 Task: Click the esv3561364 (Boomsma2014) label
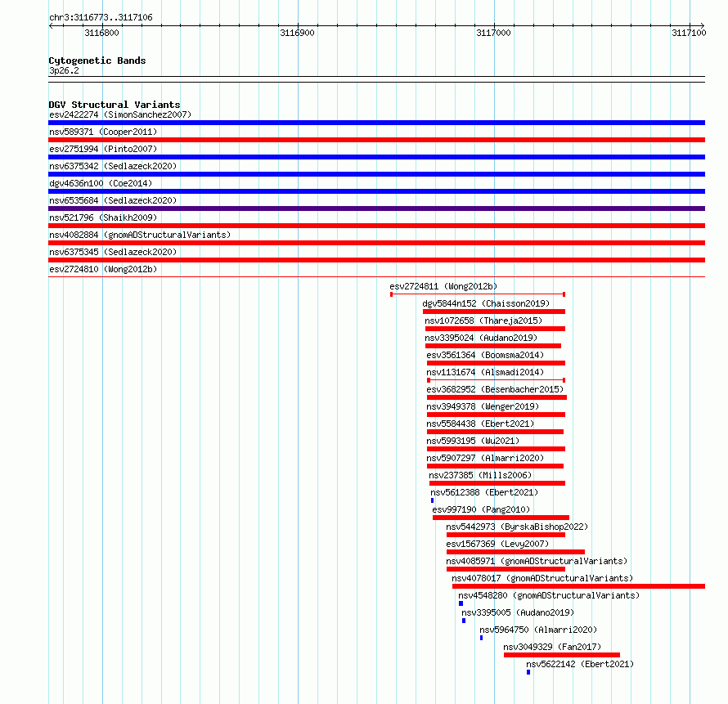[485, 355]
